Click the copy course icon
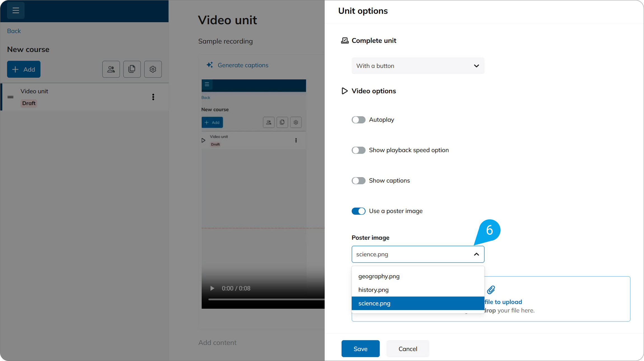This screenshot has height=361, width=644. (x=132, y=69)
